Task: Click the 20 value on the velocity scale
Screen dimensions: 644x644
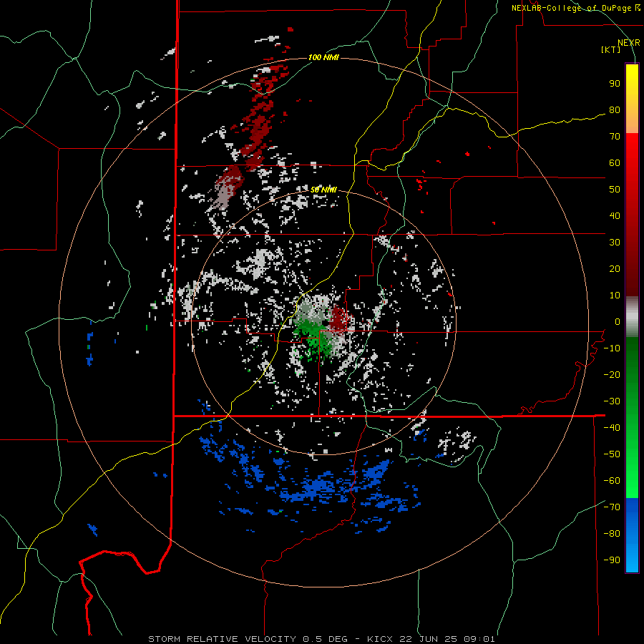Action: pyautogui.click(x=615, y=269)
